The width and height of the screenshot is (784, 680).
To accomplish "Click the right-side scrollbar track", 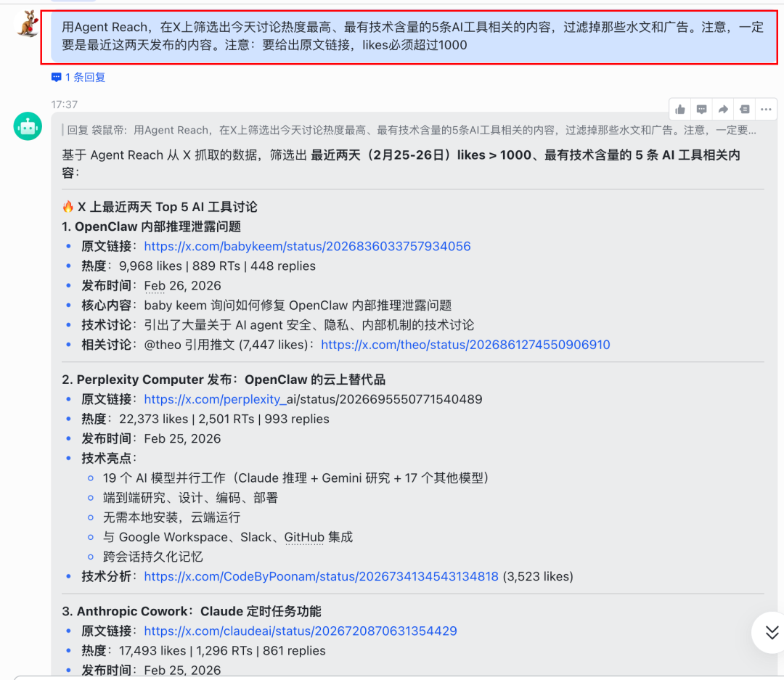I will (x=781, y=363).
